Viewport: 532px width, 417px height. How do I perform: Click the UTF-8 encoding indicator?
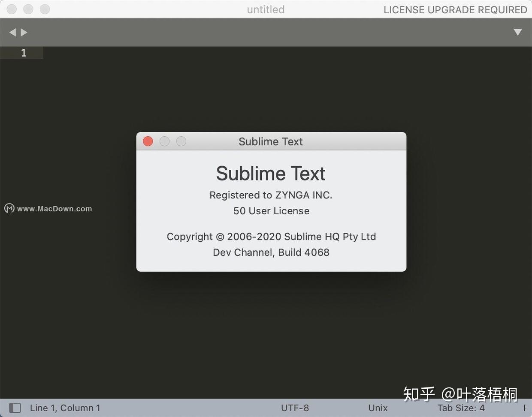pyautogui.click(x=295, y=408)
